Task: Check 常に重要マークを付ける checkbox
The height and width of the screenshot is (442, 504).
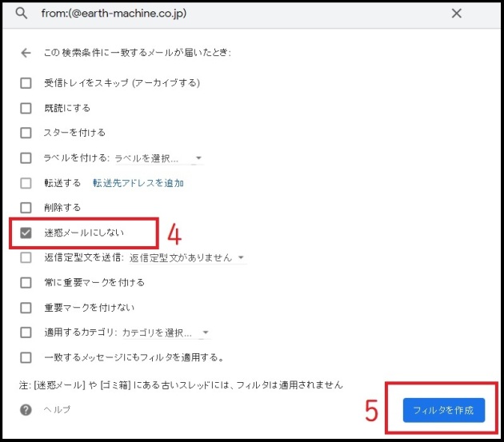Action: [26, 283]
